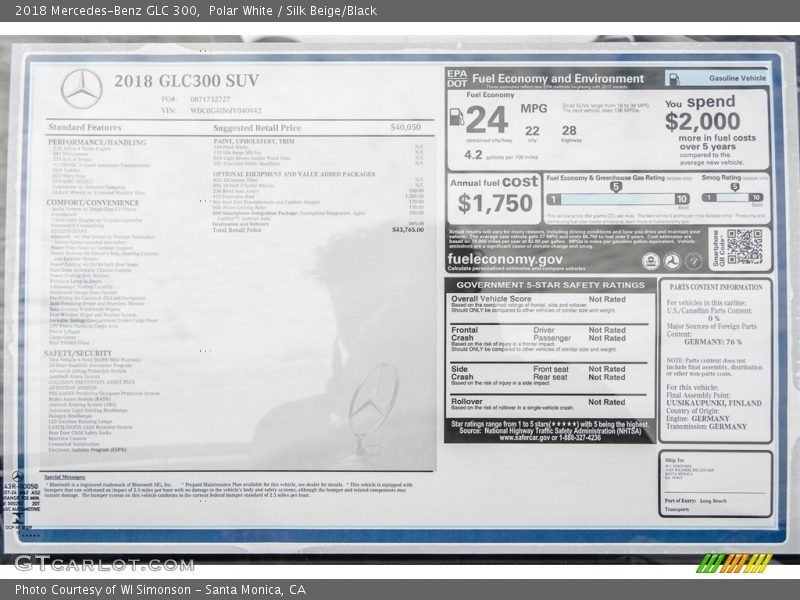Click the $43,765.00 total price
The image size is (800, 600).
click(408, 230)
